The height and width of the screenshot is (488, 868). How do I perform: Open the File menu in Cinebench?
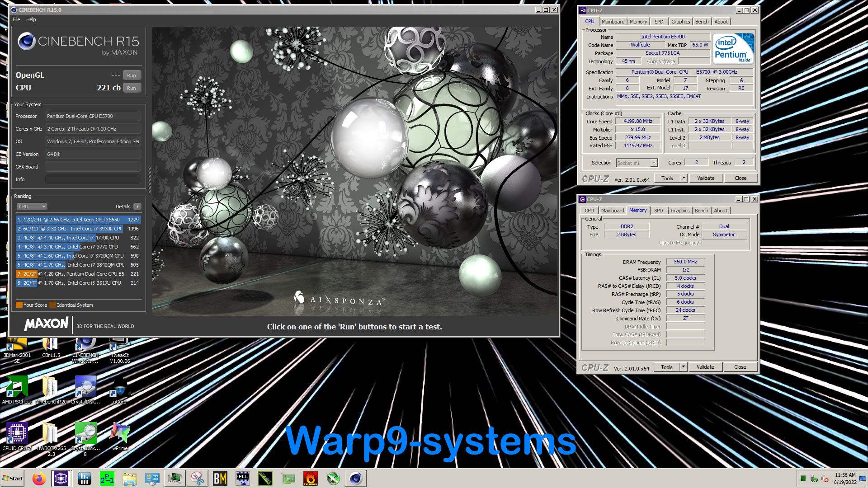coord(16,19)
